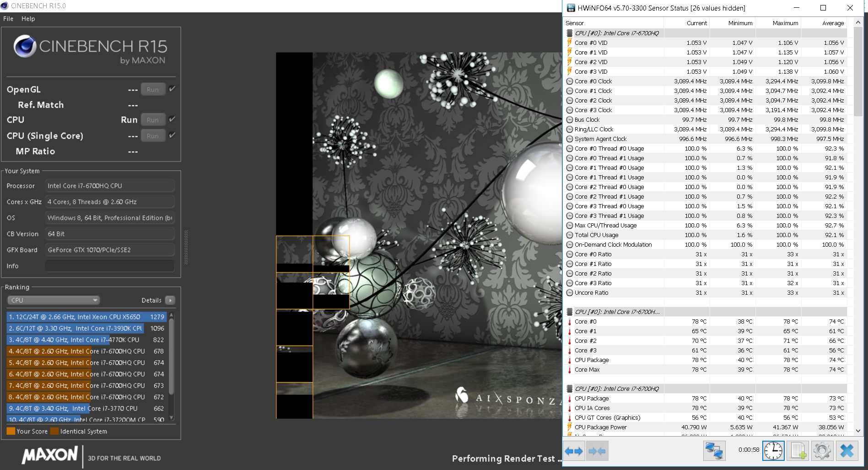
Task: Click Run button for CPU (Single Core)
Action: click(x=153, y=136)
